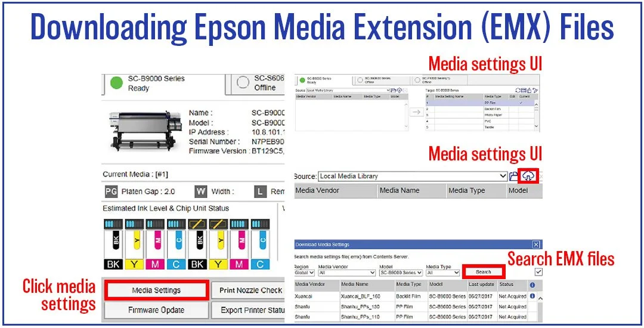The image size is (644, 328).
Task: Click the info icon in the Xuancai row
Action: click(532, 296)
